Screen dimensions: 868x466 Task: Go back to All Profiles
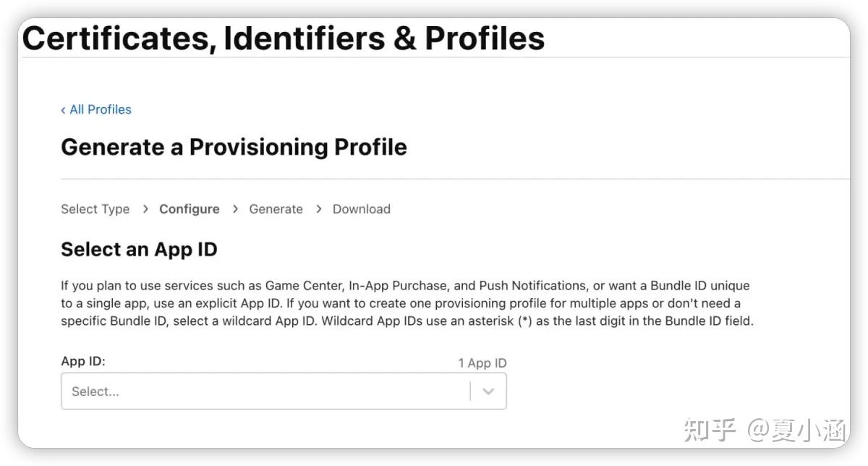tap(100, 110)
